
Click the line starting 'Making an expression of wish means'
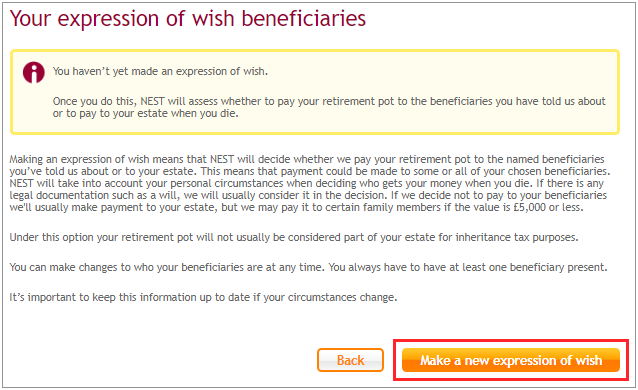click(x=307, y=159)
